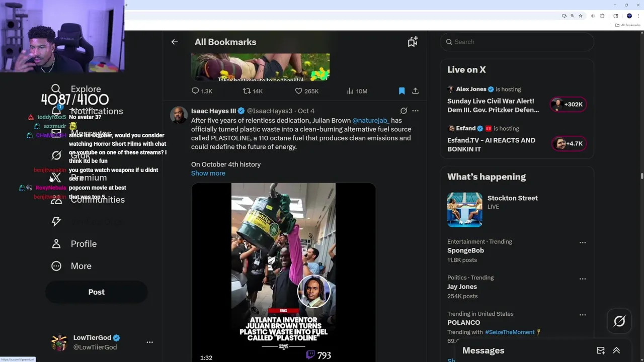Click Chrome install app icon
This screenshot has width=644, height=362.
point(564,16)
